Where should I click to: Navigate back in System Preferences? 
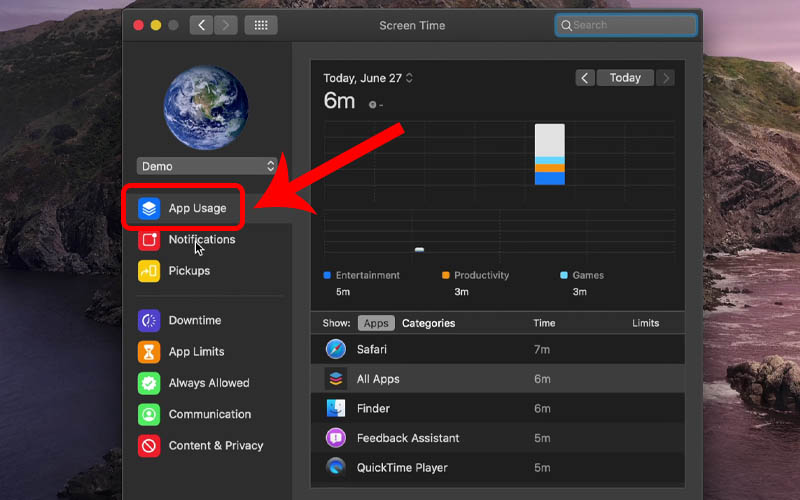coord(201,25)
